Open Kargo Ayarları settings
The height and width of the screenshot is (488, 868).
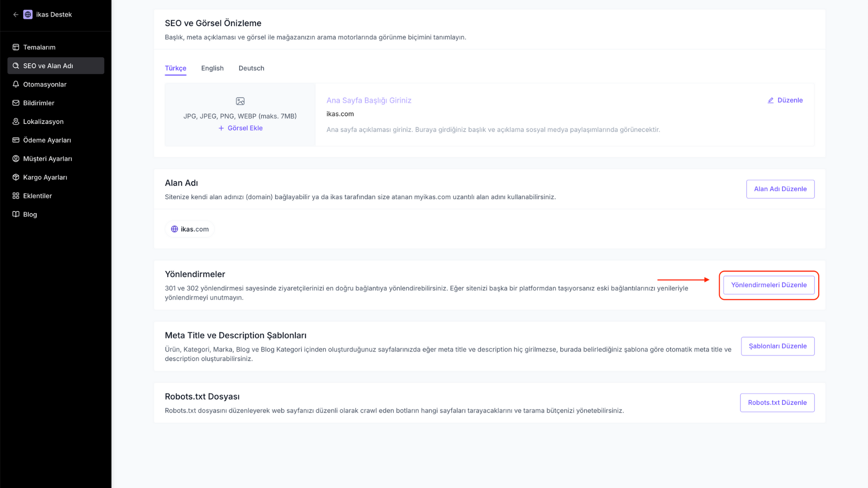(x=56, y=177)
